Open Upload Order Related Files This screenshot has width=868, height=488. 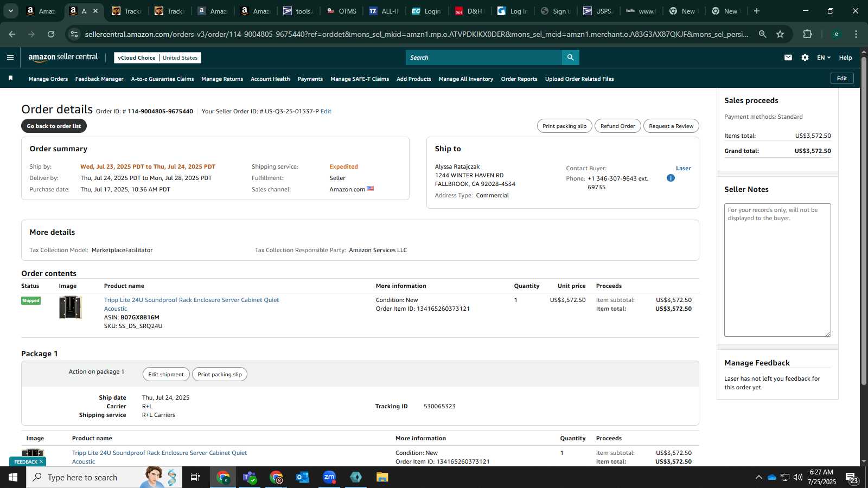pyautogui.click(x=579, y=79)
